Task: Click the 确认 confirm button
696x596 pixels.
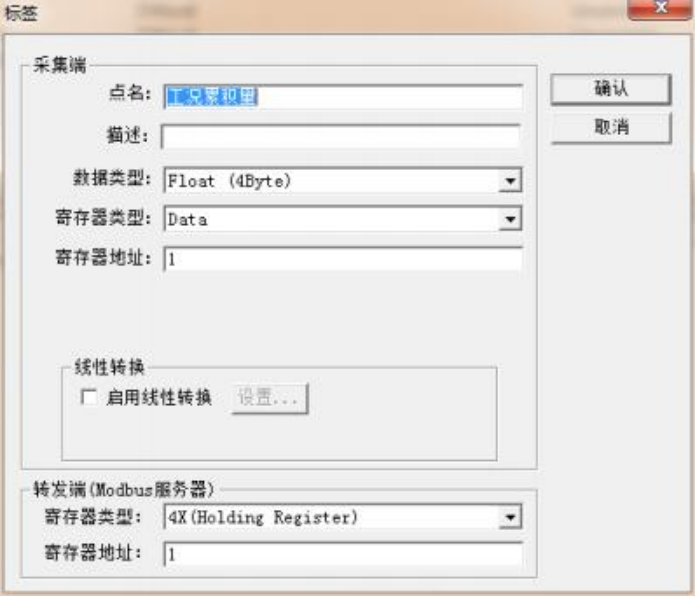Action: click(611, 89)
